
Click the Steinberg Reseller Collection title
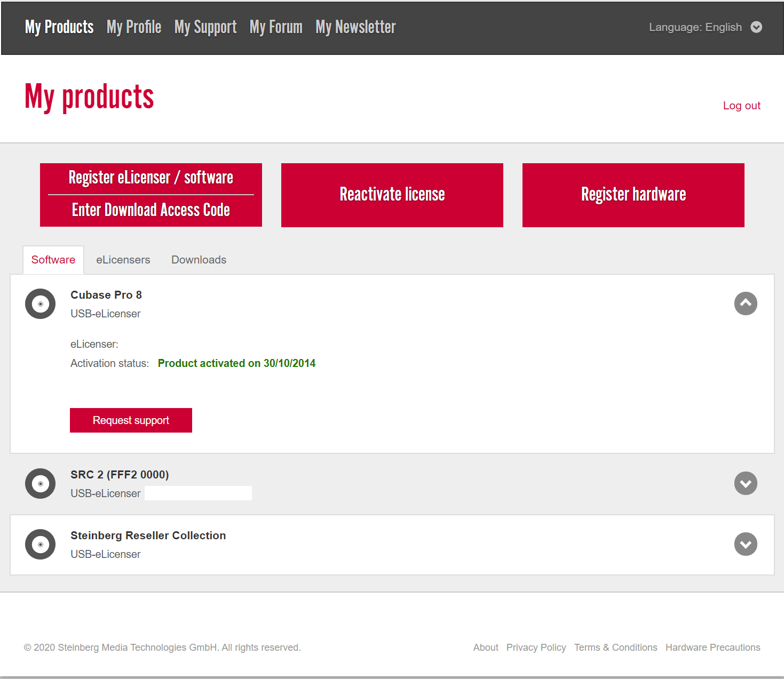click(148, 536)
